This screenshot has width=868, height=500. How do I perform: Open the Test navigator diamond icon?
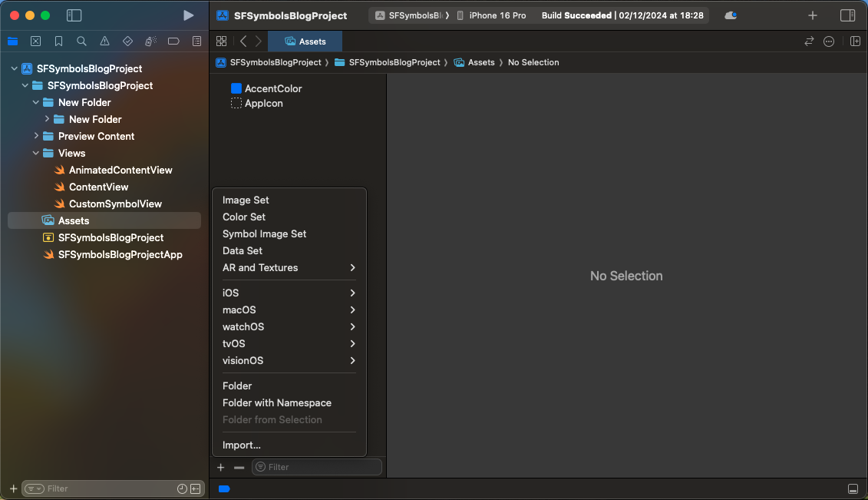pos(128,41)
